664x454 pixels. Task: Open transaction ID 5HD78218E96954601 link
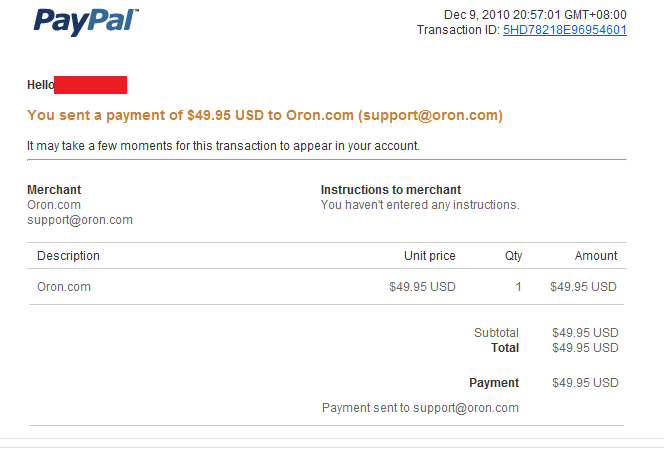[x=564, y=30]
